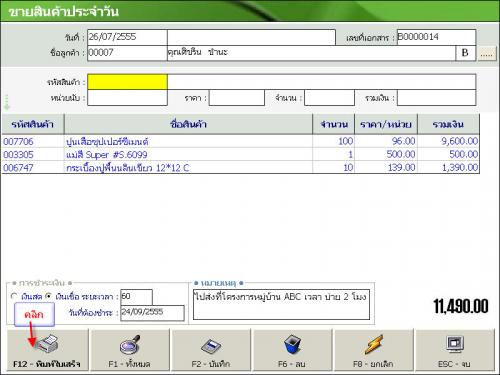Open customer lookup dotted button
This screenshot has width=500, height=375.
coord(487,54)
